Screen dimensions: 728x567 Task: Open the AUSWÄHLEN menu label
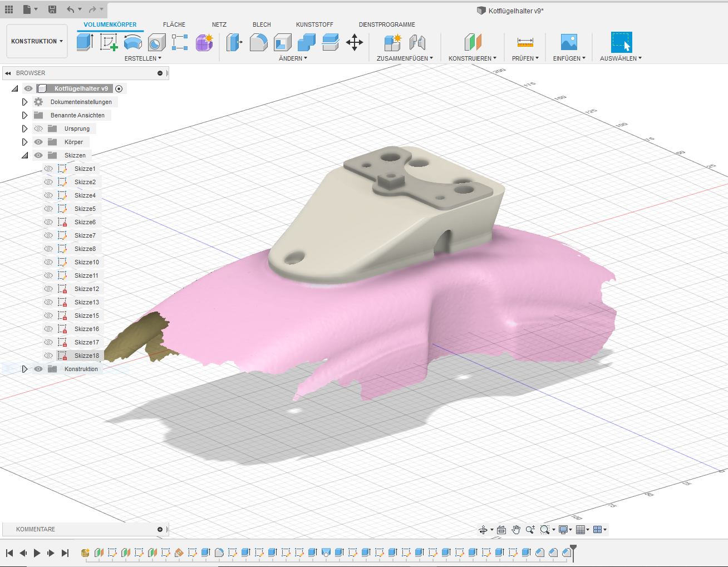click(x=621, y=58)
